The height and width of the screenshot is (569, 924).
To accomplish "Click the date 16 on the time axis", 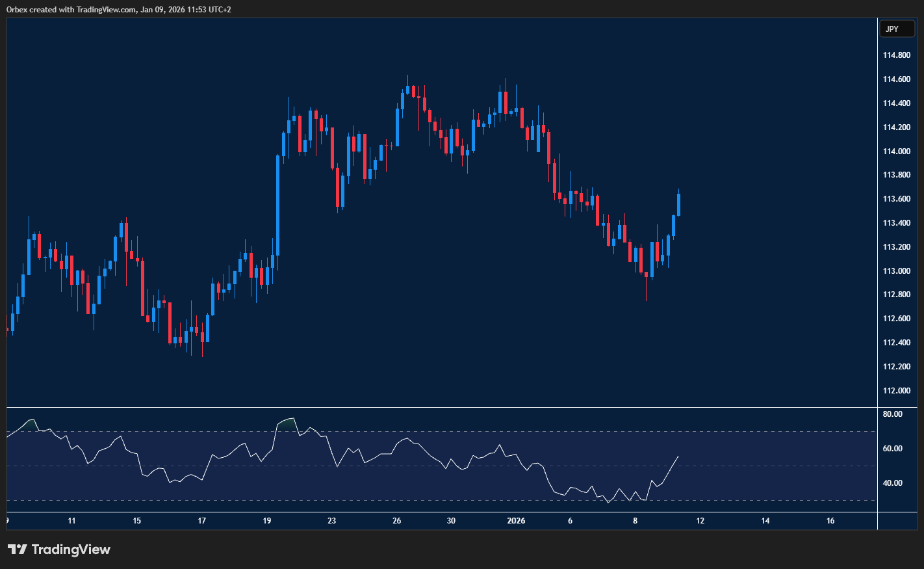I will 830,521.
